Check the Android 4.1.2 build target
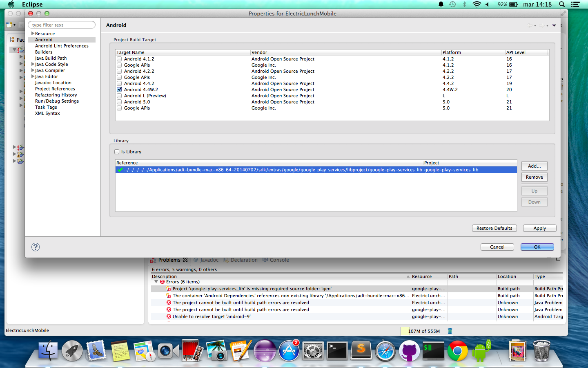The width and height of the screenshot is (588, 368). coord(119,59)
